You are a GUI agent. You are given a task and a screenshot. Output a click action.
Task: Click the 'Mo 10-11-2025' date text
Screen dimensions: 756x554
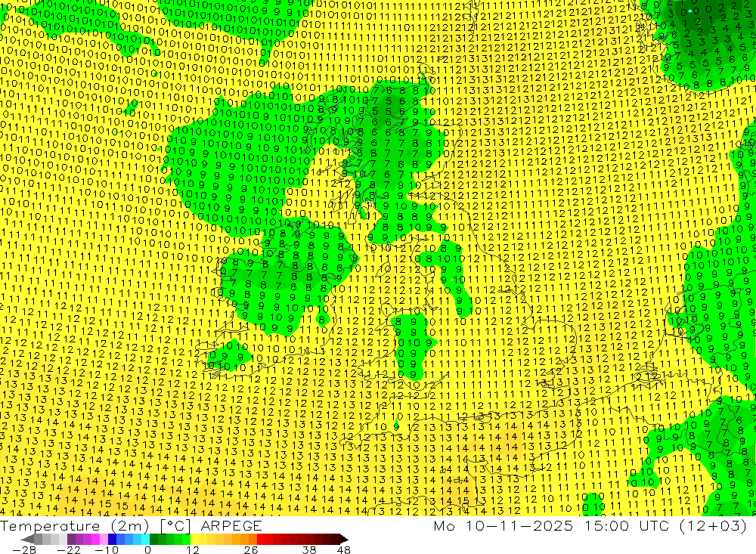click(503, 525)
